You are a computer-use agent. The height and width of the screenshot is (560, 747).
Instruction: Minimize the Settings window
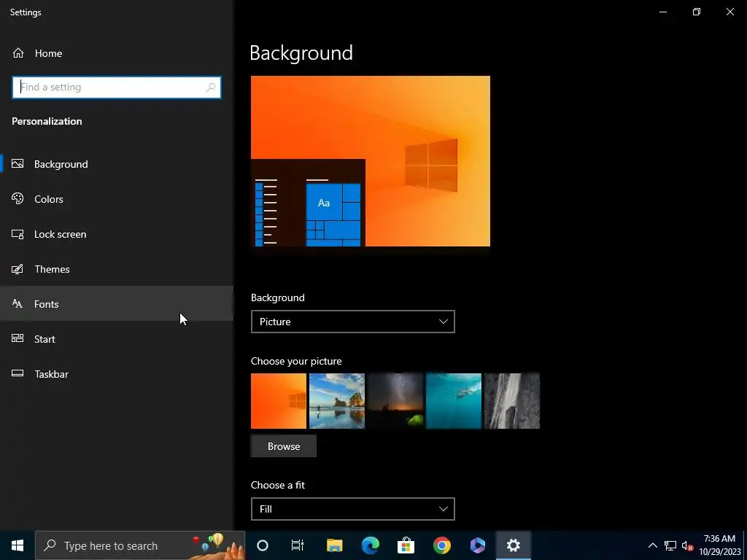point(662,12)
